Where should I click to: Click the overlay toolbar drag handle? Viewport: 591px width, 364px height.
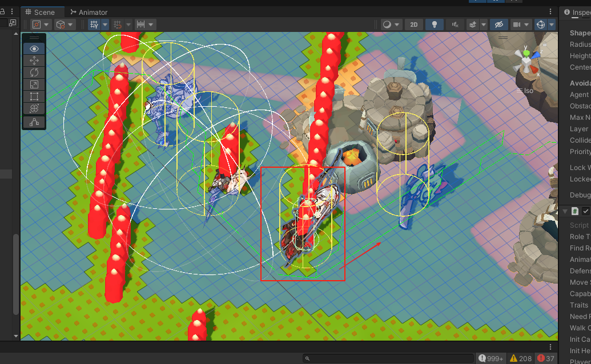(34, 38)
